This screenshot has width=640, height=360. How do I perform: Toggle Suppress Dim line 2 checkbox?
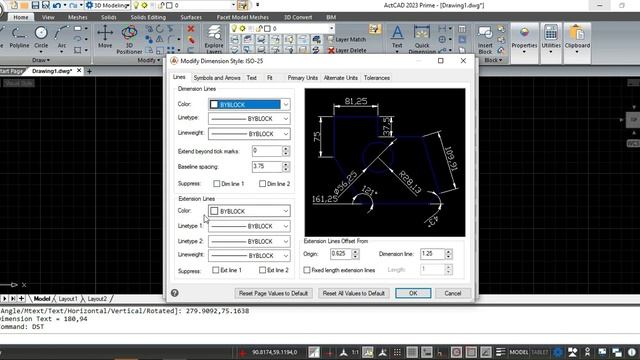[262, 184]
